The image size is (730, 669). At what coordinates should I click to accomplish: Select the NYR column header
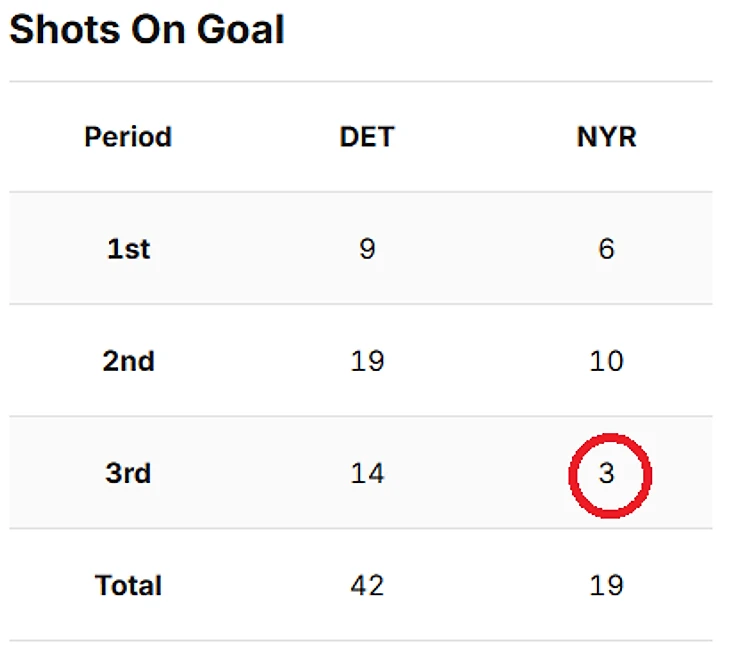click(606, 137)
